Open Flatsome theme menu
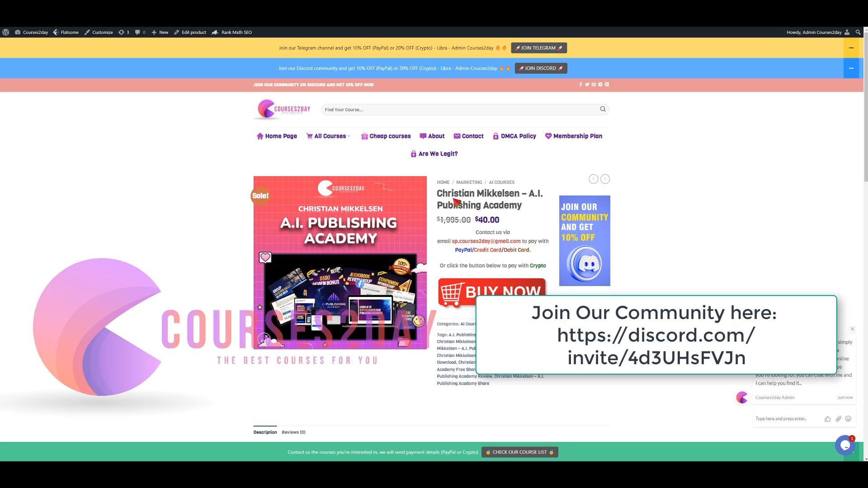This screenshot has height=488, width=868. click(x=66, y=32)
